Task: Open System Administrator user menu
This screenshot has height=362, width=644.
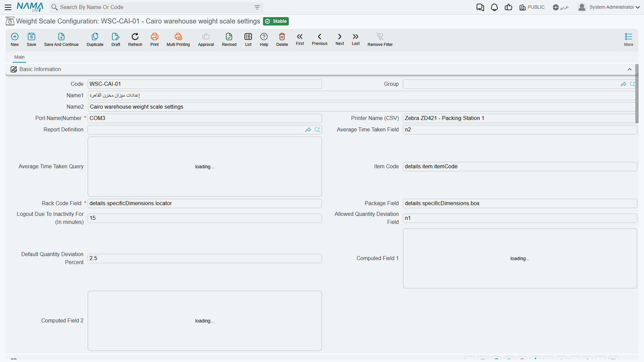Action: click(x=609, y=7)
